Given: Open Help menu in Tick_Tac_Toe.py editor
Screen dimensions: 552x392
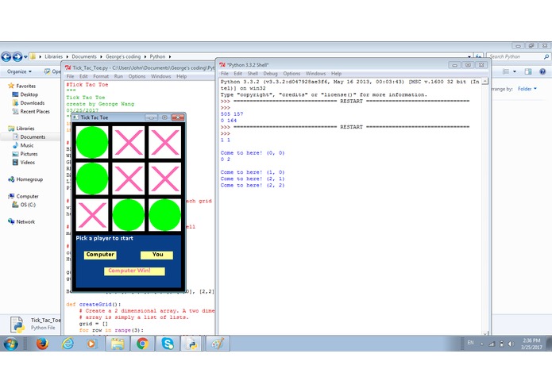Looking at the screenshot, I should pos(182,76).
